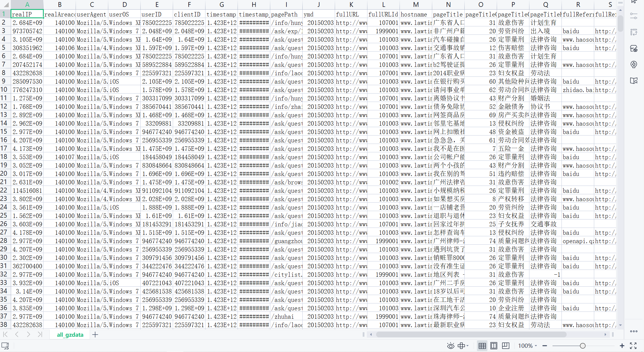Go to first sheet arrow

point(5,335)
